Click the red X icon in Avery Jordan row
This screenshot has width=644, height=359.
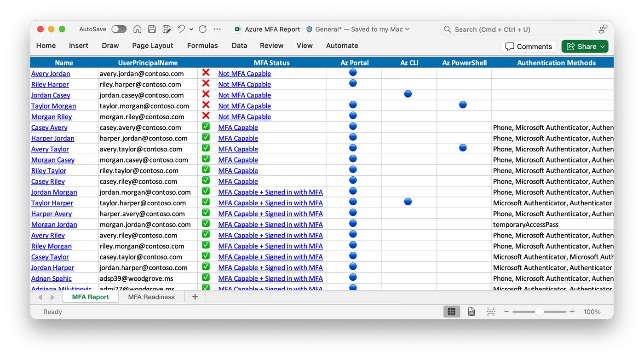[206, 73]
